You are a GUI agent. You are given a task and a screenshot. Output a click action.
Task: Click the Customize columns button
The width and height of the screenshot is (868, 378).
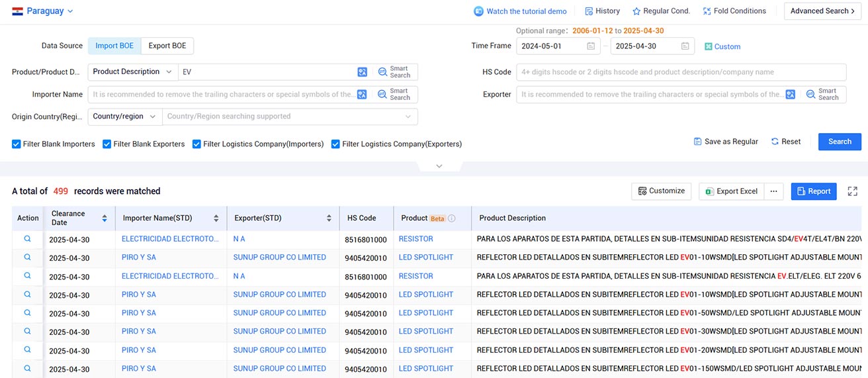(662, 191)
